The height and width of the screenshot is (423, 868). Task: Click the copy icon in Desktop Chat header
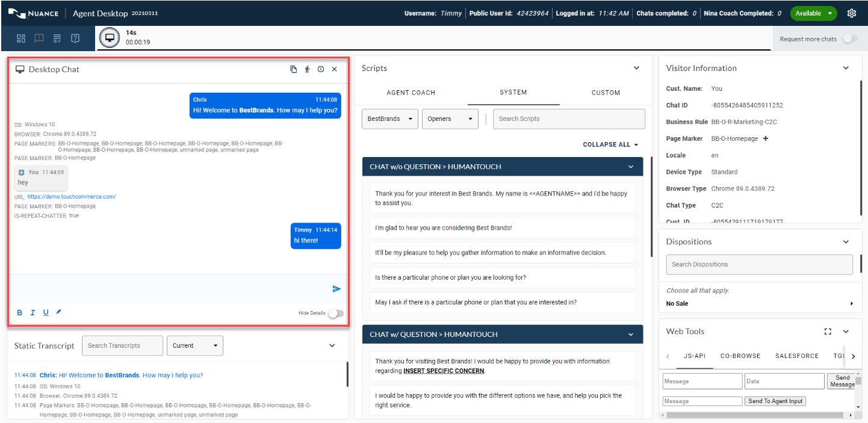tap(294, 69)
